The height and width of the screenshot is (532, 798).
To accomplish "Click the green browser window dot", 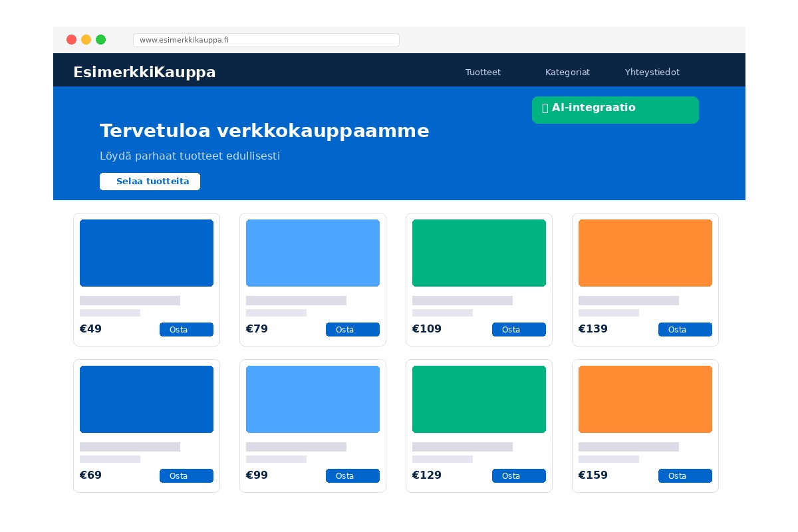I will (101, 40).
